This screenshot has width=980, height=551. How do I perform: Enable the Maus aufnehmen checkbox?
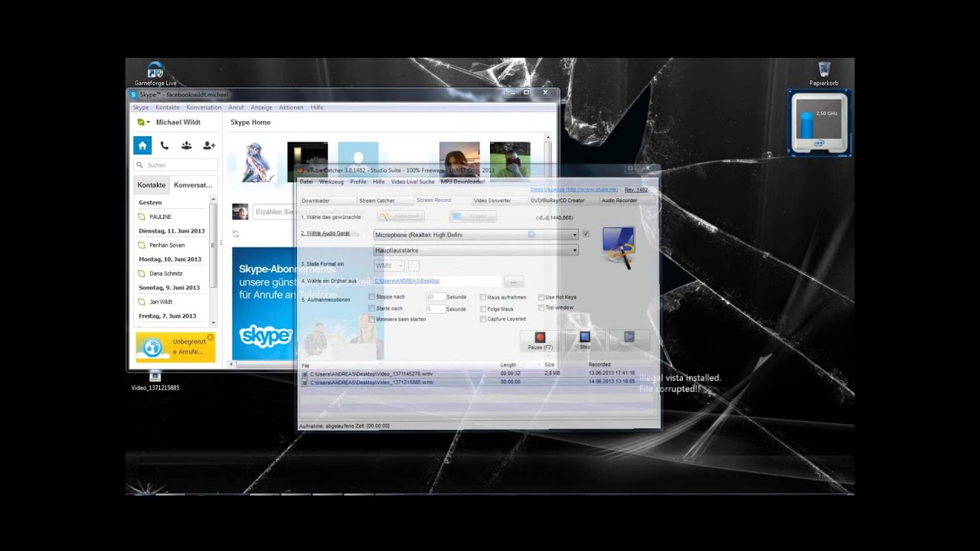pos(483,297)
